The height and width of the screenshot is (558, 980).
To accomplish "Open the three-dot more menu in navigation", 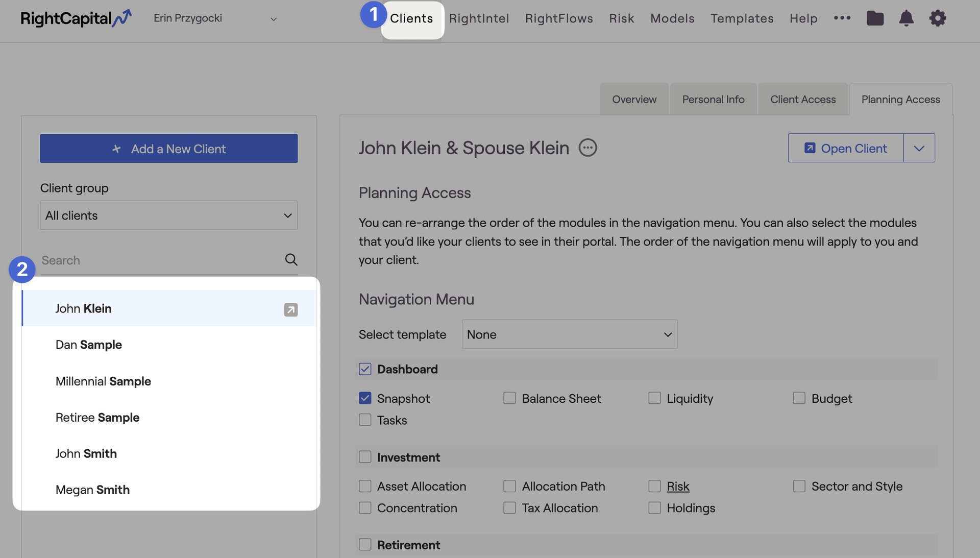I will pos(842,18).
